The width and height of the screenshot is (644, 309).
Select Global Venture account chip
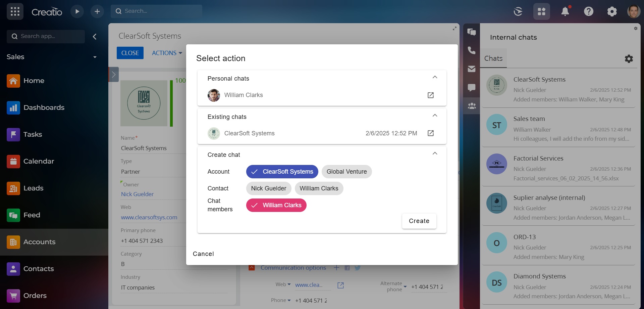[x=346, y=172]
